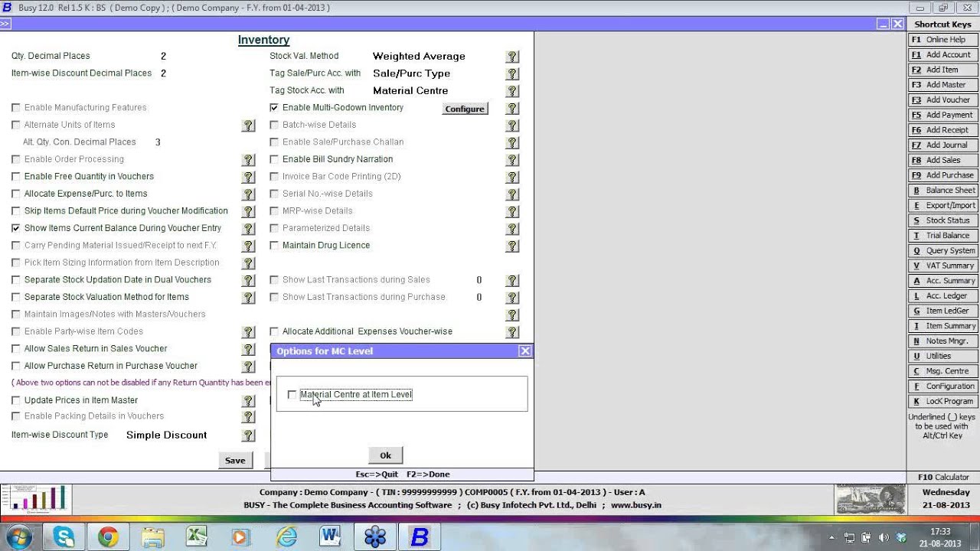Open help icon for Separate Stock Valuation Method

tap(248, 298)
